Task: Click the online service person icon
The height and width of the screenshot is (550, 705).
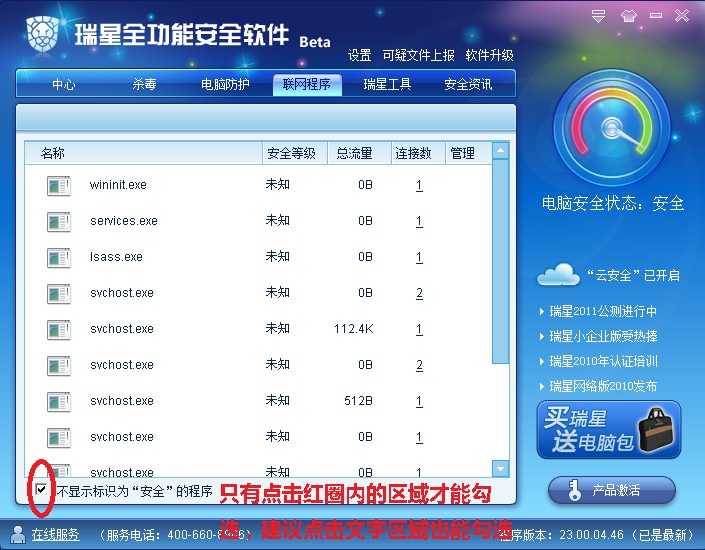Action: tap(18, 534)
